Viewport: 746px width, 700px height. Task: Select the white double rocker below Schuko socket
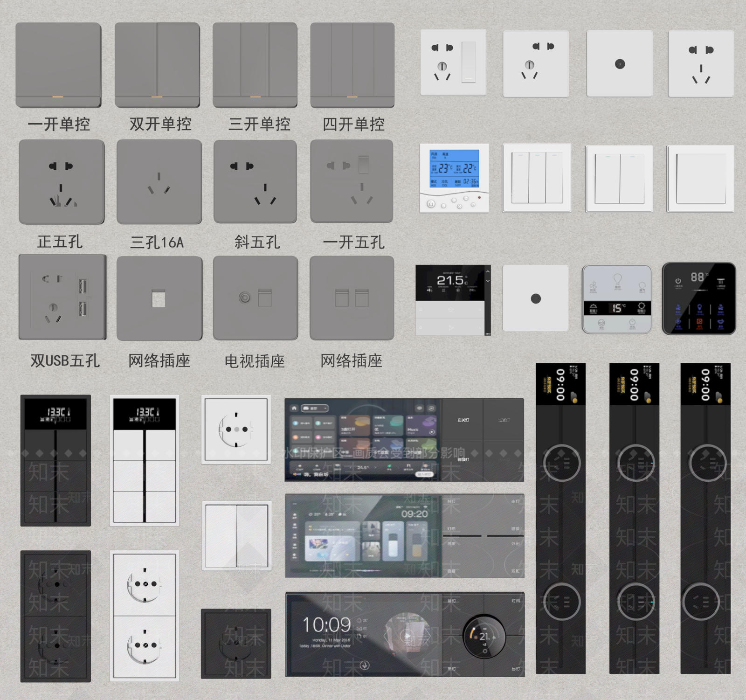237,536
